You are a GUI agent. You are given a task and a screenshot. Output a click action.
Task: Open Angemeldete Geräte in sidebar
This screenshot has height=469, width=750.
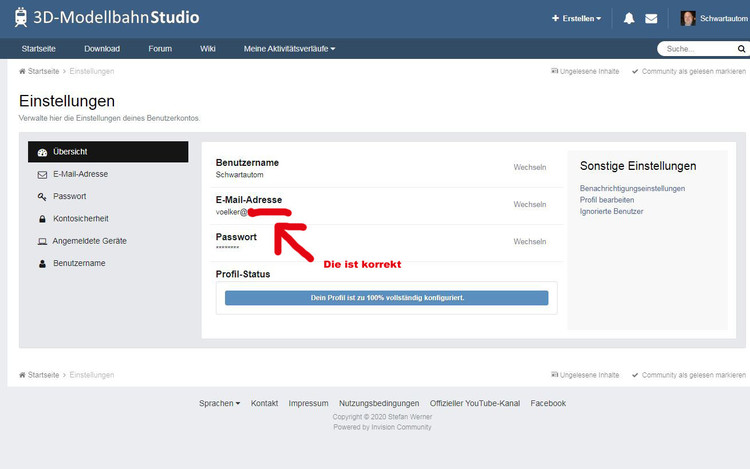89,241
